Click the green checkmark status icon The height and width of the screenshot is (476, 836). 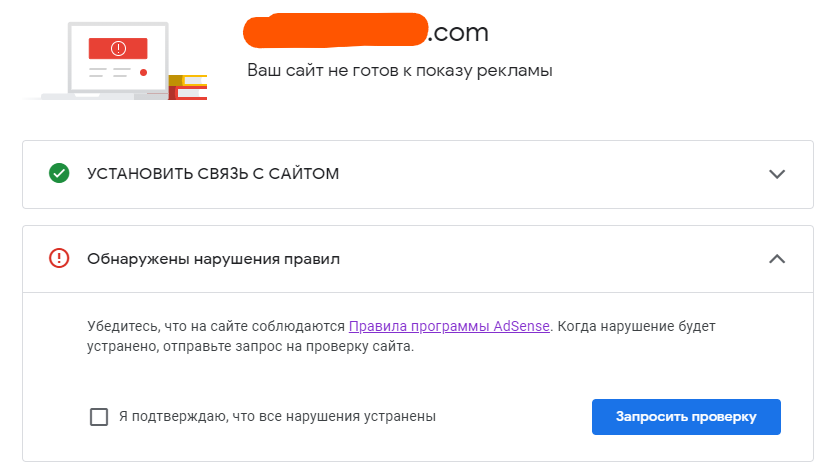click(59, 173)
